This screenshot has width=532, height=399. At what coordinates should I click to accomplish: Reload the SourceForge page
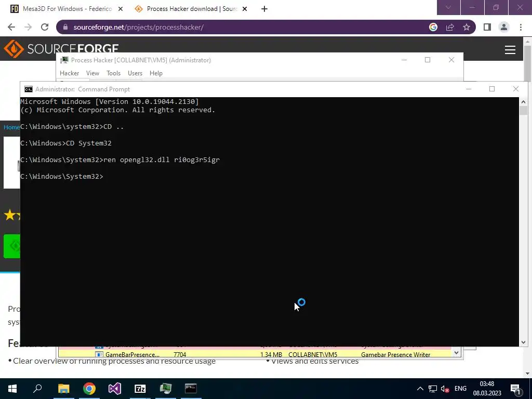(45, 27)
